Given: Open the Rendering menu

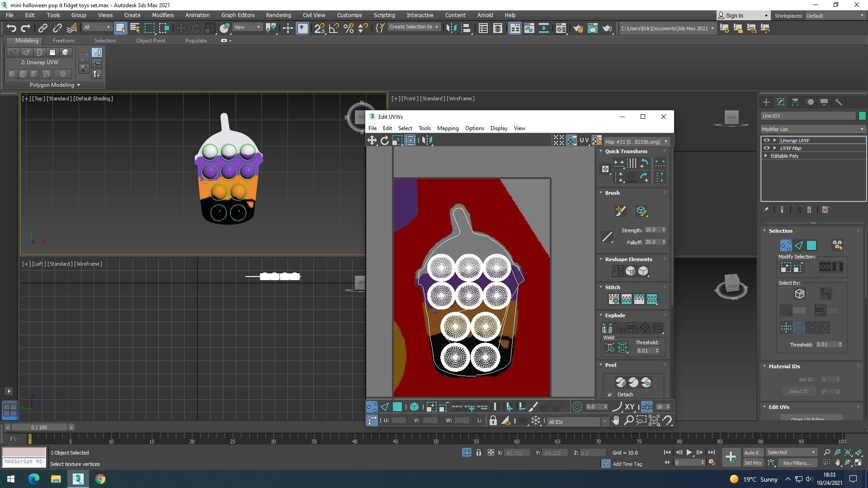Looking at the screenshot, I should coord(278,15).
